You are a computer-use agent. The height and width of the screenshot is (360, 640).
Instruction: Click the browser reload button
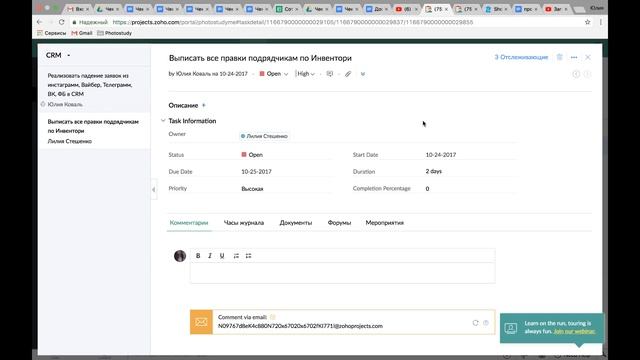[x=62, y=22]
